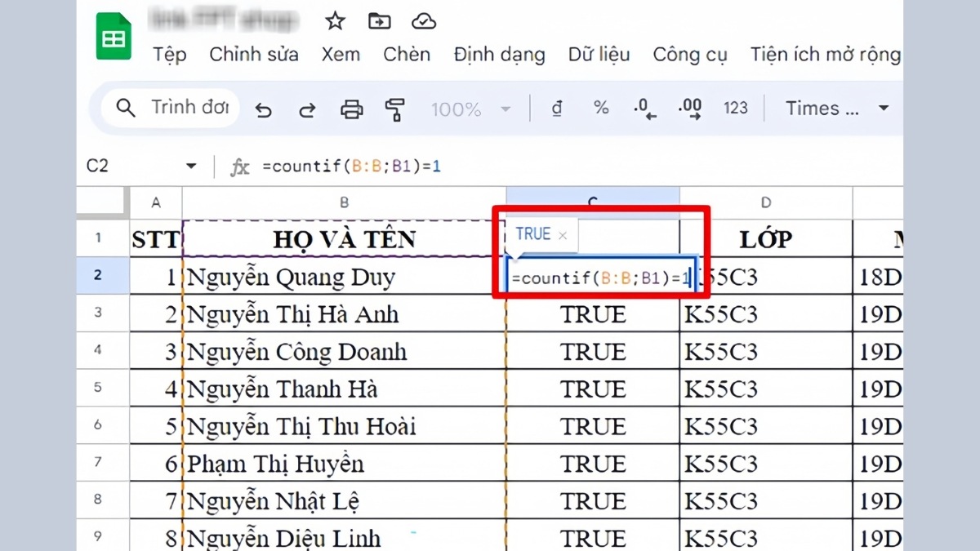Open the Dữ liệu menu
Screen dimensions: 980x551
pos(599,55)
